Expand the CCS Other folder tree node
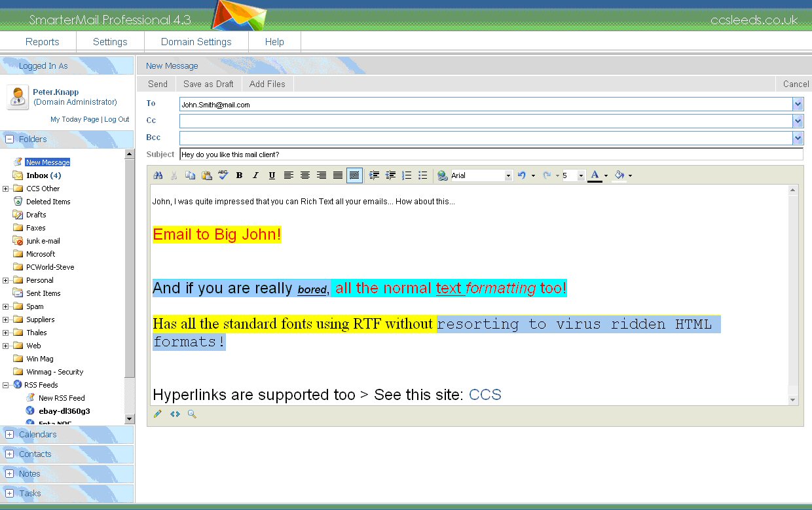This screenshot has width=812, height=510. [x=6, y=189]
